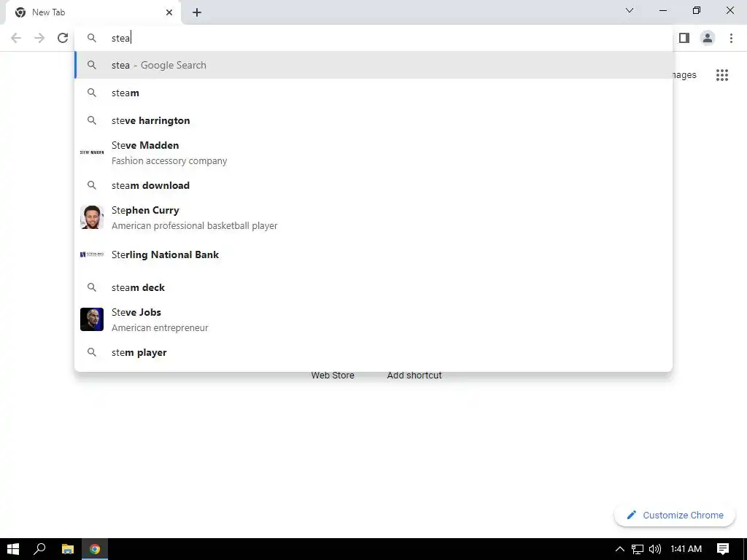The height and width of the screenshot is (560, 747).
Task: Select the New Tab tab
Action: point(93,12)
